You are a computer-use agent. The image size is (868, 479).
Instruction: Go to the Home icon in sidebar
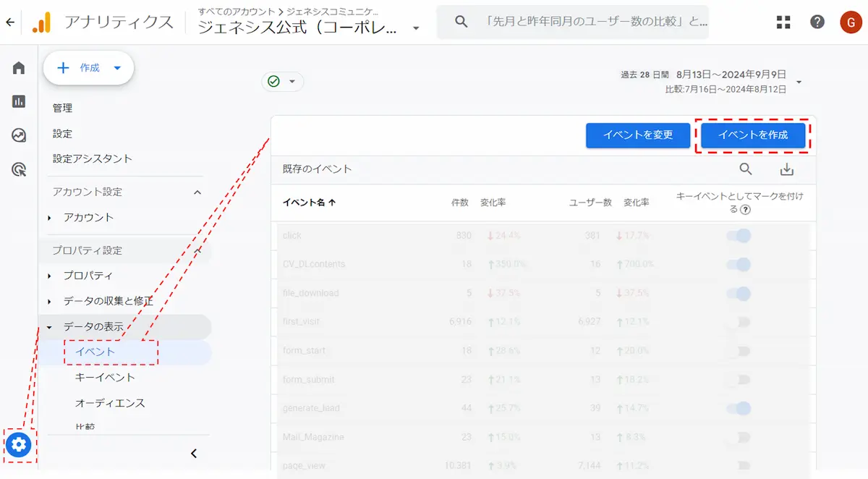pos(19,68)
